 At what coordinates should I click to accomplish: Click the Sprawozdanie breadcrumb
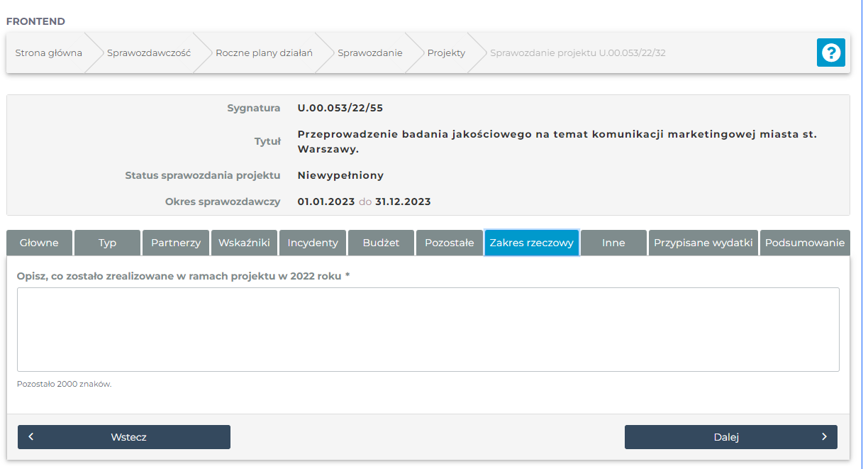click(369, 53)
